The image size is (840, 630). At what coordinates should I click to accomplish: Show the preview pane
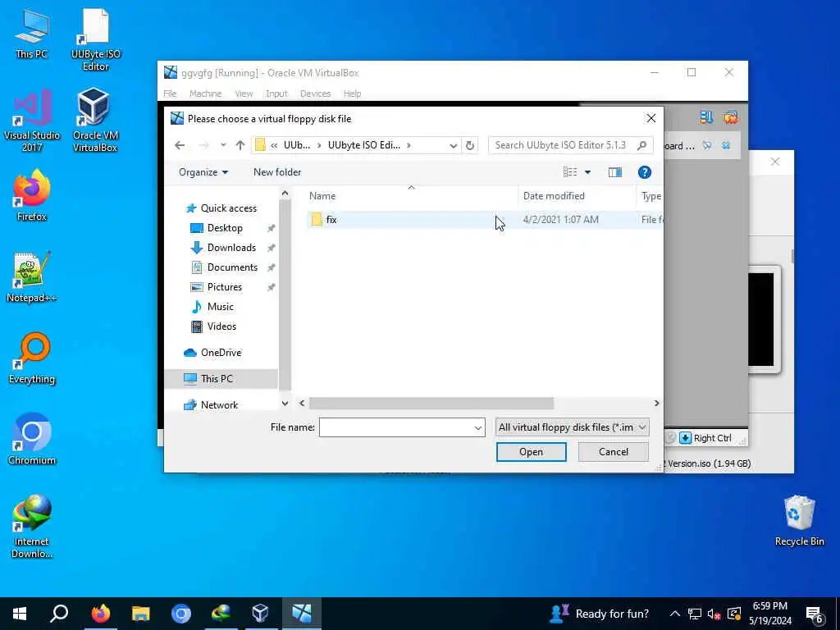click(615, 172)
